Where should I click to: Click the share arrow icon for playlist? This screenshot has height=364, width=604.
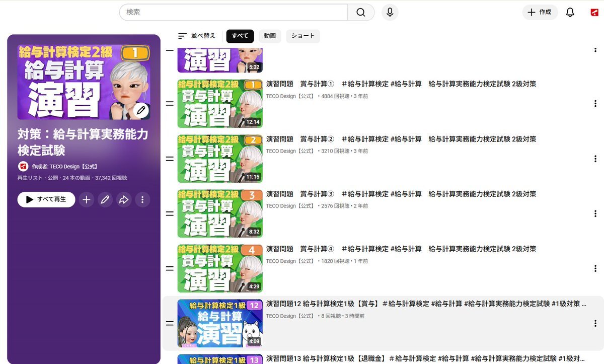[124, 200]
